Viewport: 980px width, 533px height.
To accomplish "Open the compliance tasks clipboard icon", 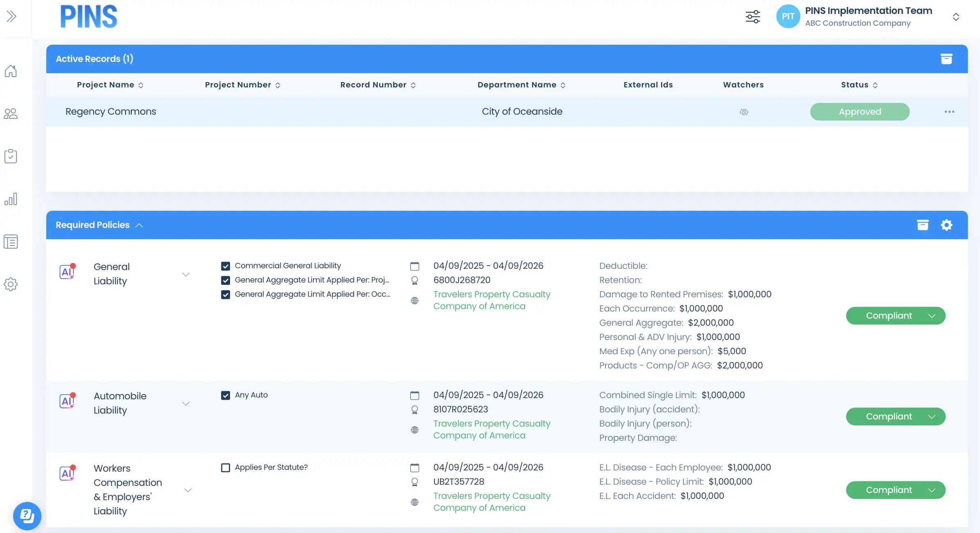I will 10,156.
